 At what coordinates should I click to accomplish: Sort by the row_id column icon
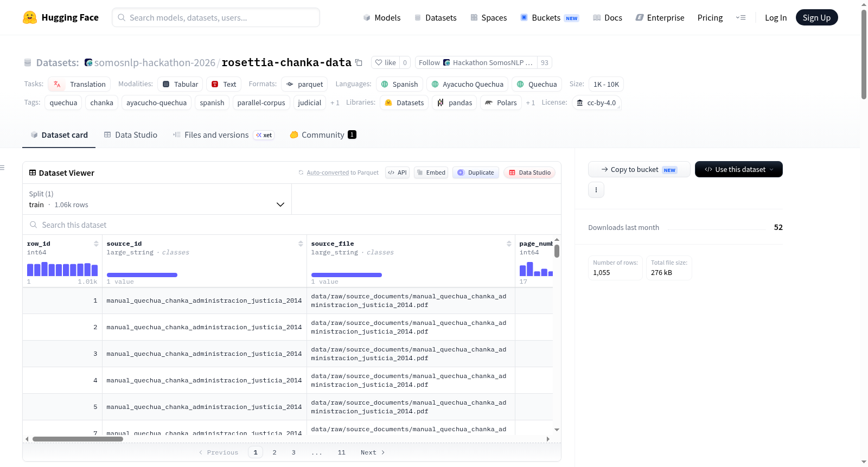pos(96,244)
